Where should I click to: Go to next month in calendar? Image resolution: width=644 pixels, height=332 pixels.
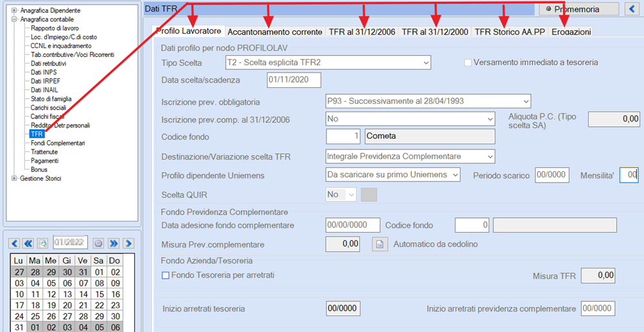(x=128, y=244)
